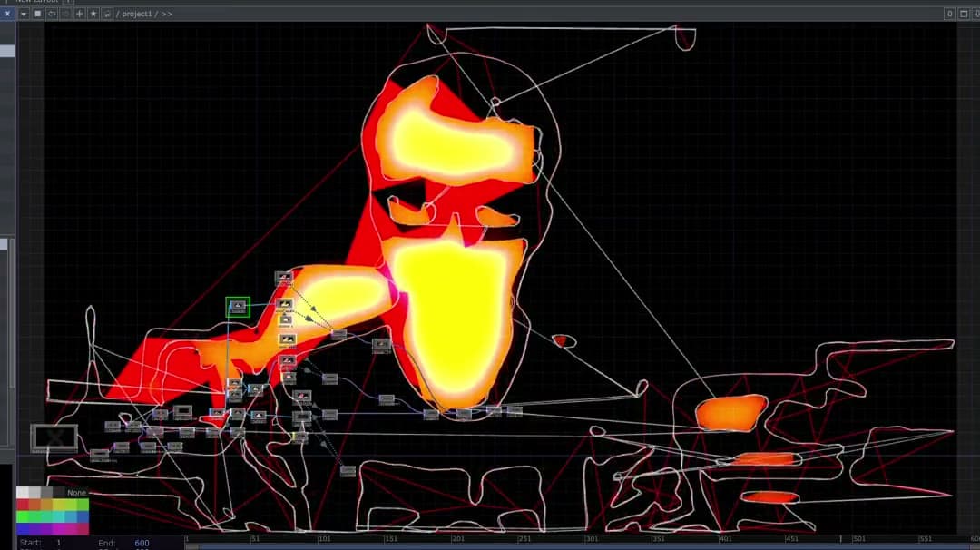Pick the purple color swatch

pos(35,529)
